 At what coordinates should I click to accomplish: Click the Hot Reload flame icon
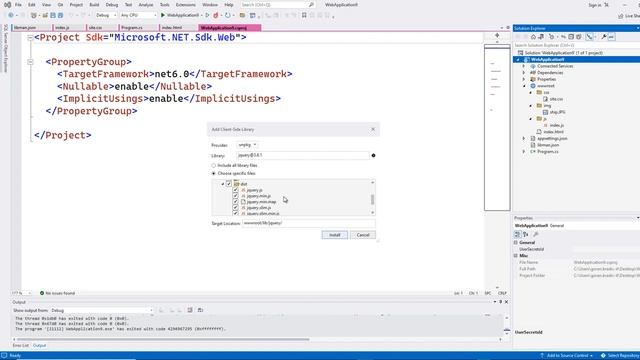(x=216, y=15)
